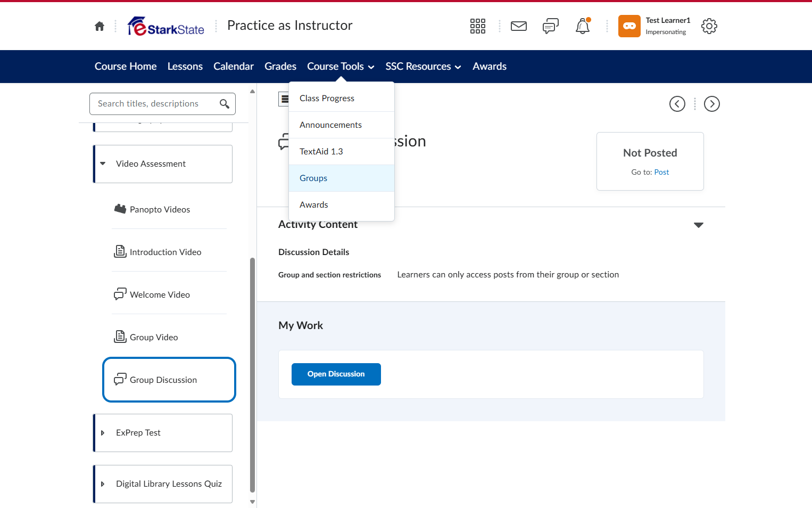Open the Course Tools dropdown
The image size is (812, 508).
pos(341,67)
